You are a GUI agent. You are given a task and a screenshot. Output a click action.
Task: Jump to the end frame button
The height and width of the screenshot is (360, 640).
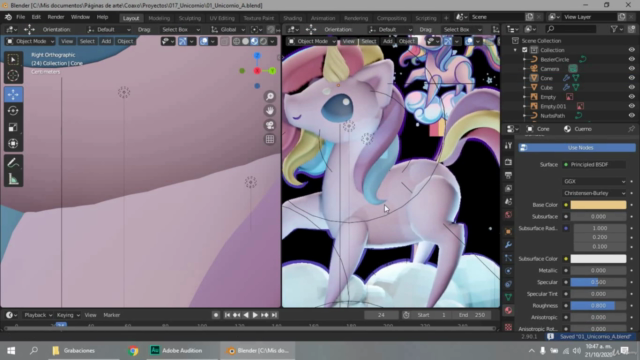click(x=274, y=315)
